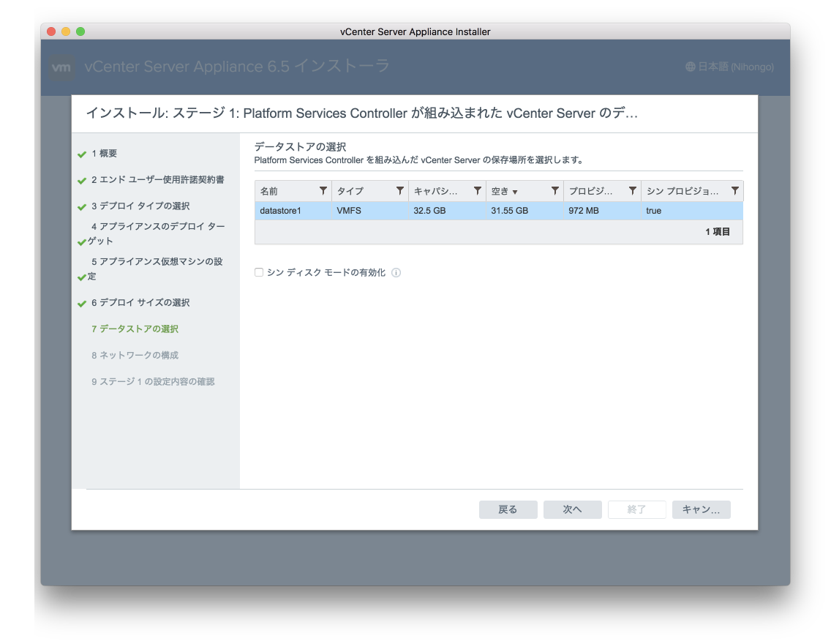
Task: Click the キャンセル button
Action: click(x=700, y=509)
